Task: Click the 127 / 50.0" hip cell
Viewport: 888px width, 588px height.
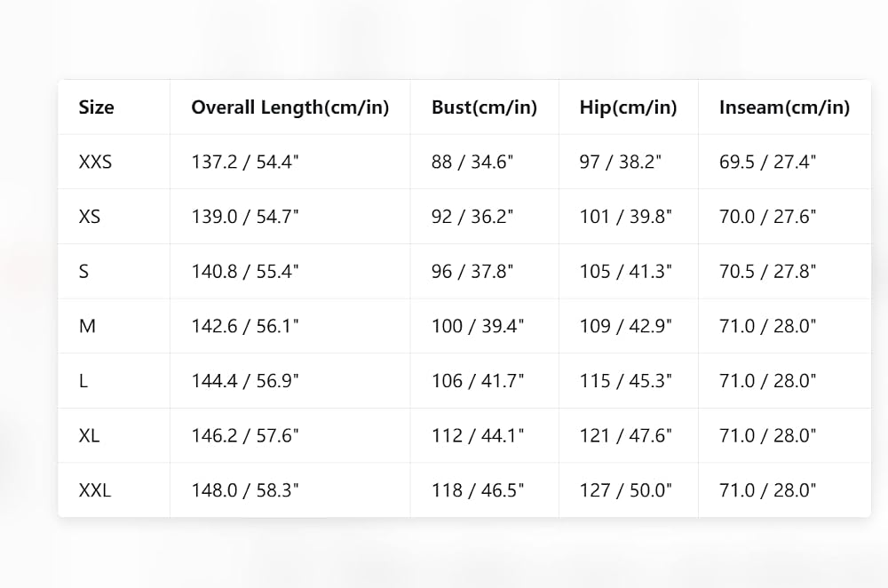Action: point(625,490)
